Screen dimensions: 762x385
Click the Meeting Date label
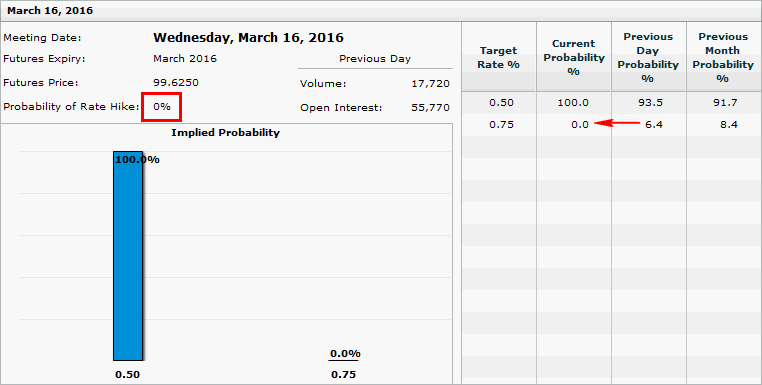click(42, 38)
